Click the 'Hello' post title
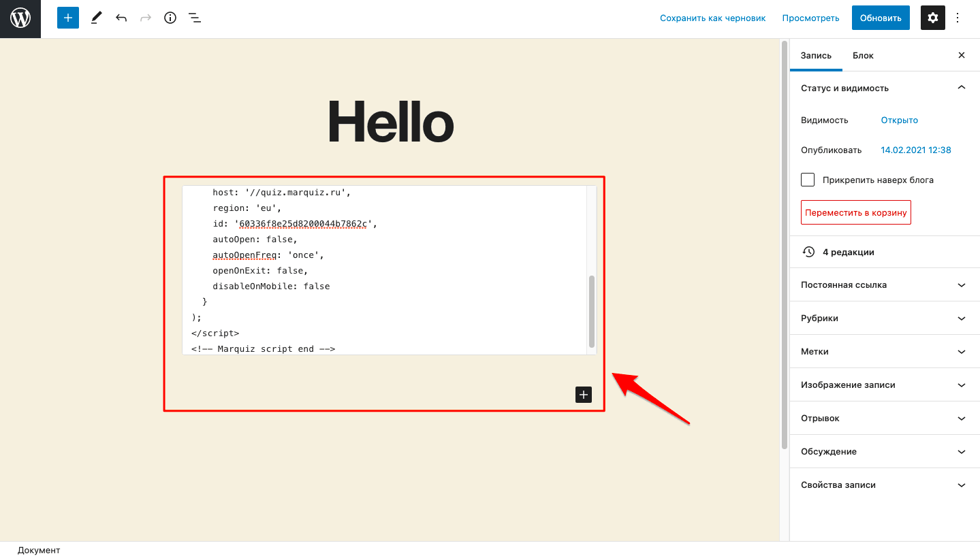980x558 pixels. (390, 123)
